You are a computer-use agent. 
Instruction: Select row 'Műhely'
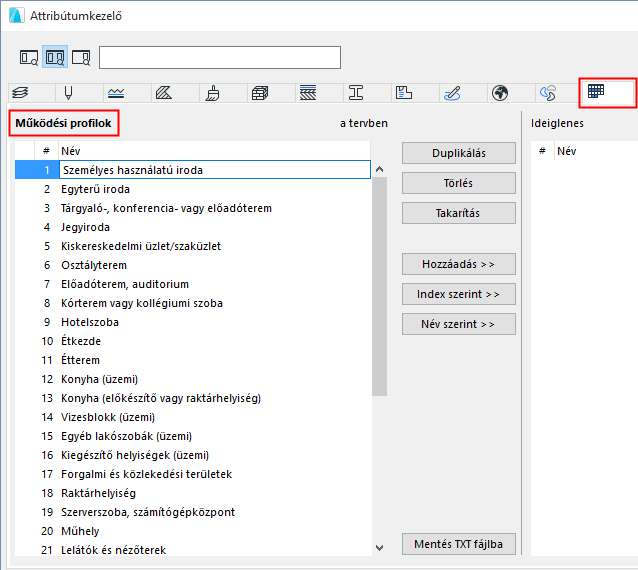click(x=193, y=531)
